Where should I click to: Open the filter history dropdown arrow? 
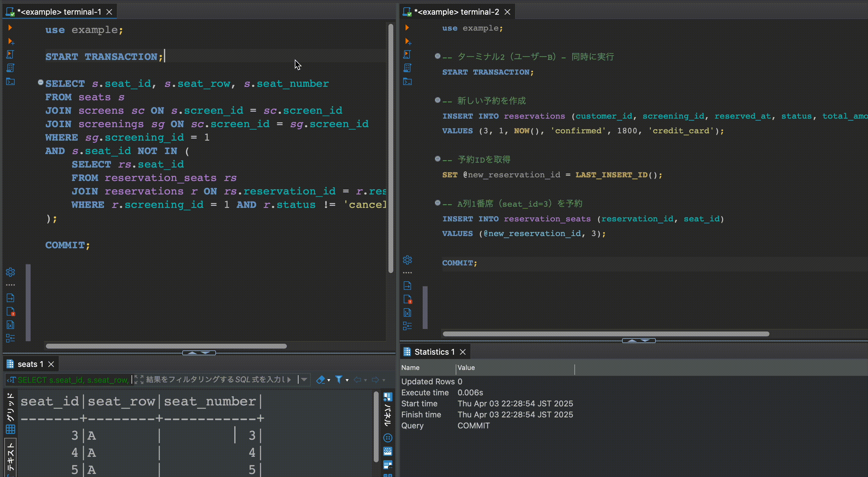click(304, 380)
